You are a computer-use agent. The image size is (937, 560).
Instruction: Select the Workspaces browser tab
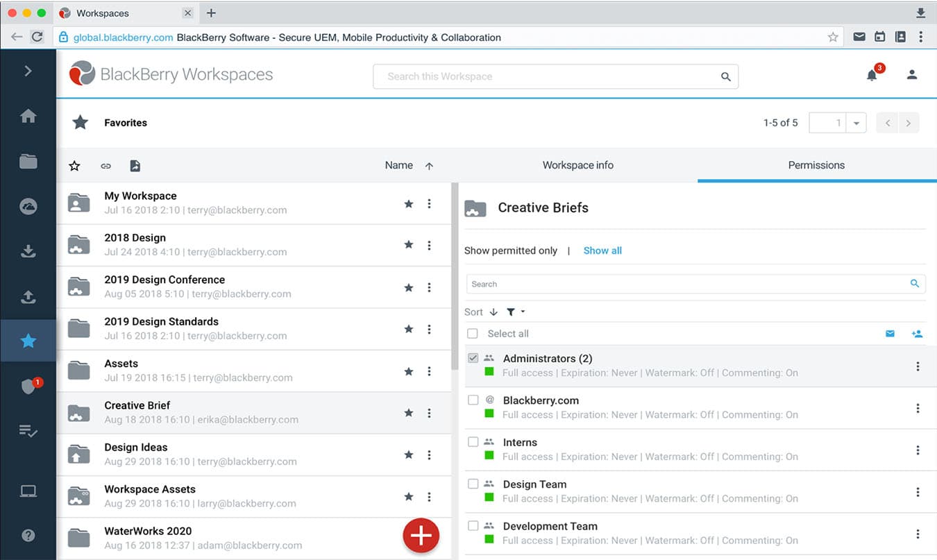126,13
